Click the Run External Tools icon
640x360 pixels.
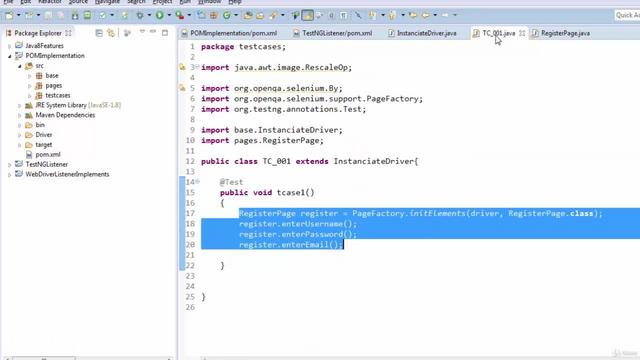[x=180, y=16]
